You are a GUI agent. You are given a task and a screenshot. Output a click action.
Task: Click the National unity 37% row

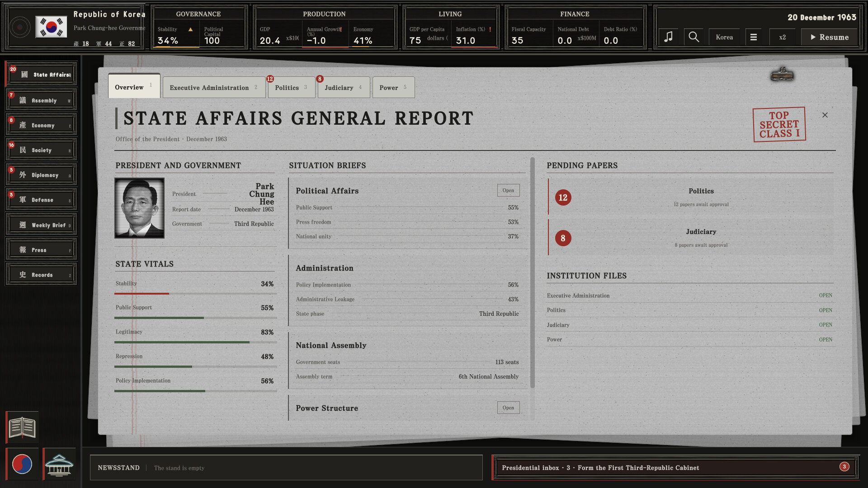pyautogui.click(x=407, y=236)
